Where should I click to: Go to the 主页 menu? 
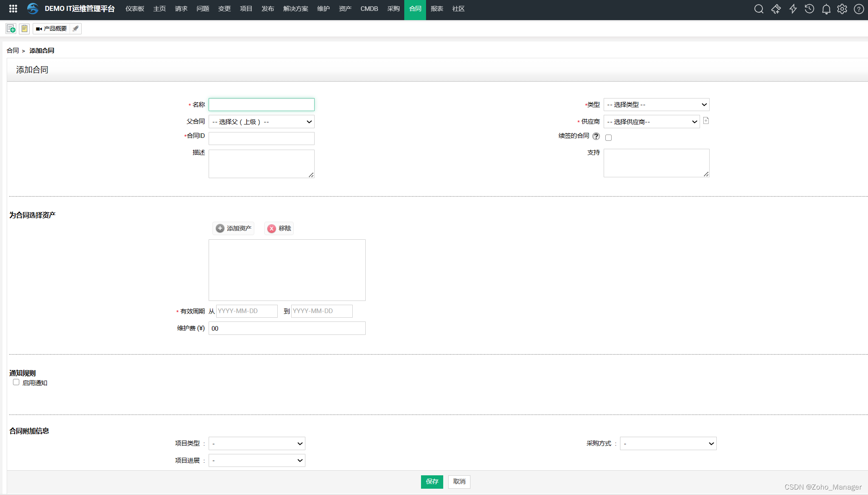[160, 9]
